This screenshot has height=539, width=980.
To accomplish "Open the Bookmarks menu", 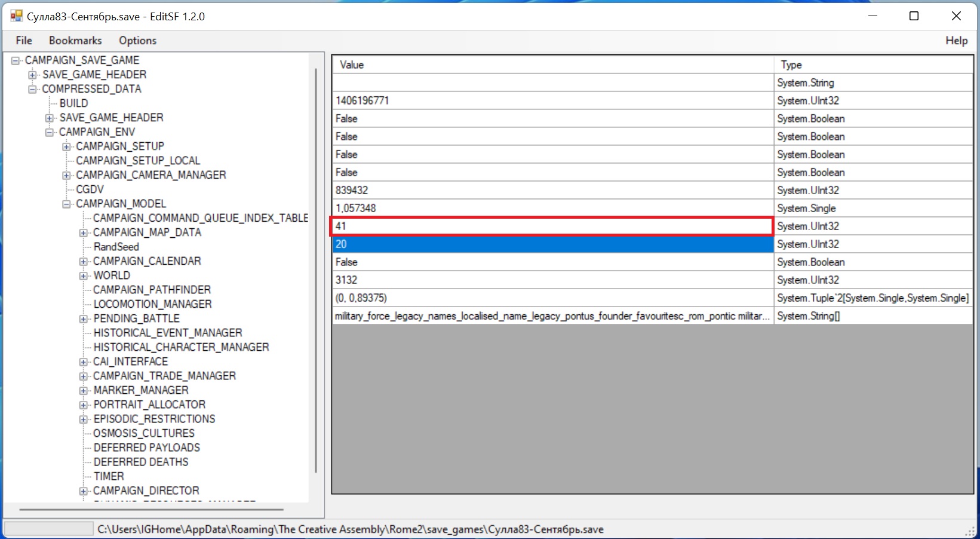I will [x=75, y=41].
